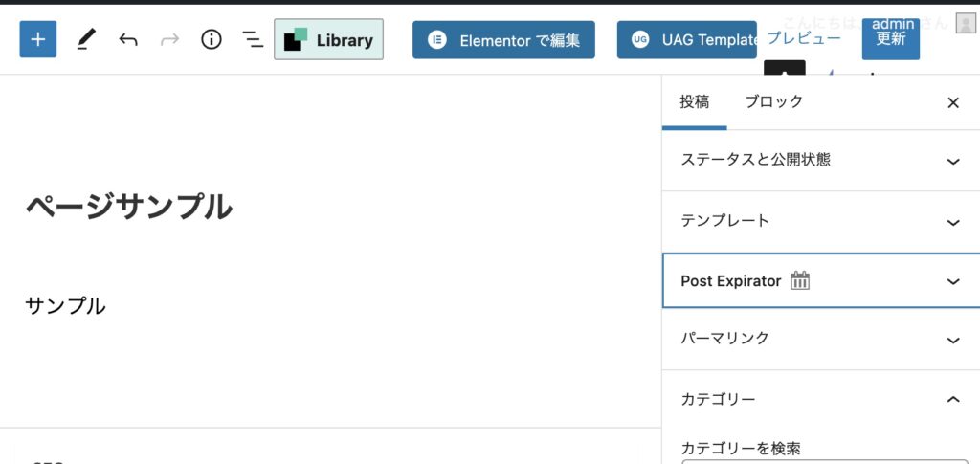Click the 更新 update button
The width and height of the screenshot is (980, 464).
890,39
